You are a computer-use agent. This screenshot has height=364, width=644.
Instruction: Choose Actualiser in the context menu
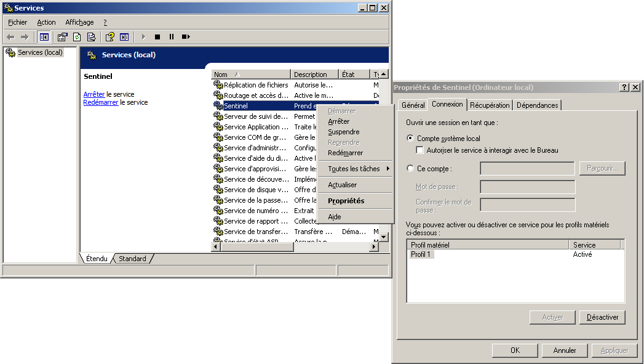click(x=356, y=185)
